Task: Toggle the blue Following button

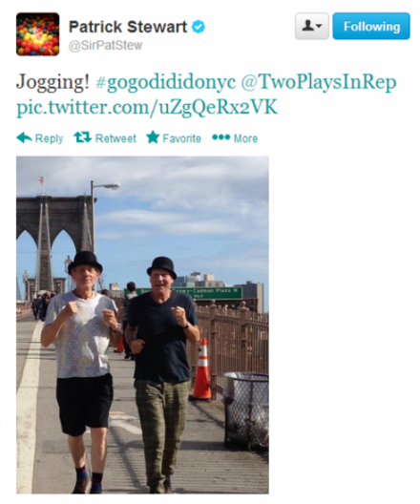Action: point(371,27)
